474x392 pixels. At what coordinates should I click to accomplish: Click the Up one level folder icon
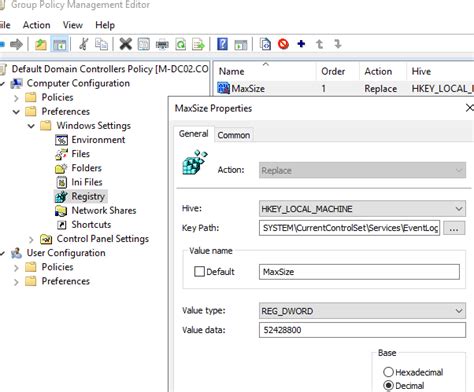pyautogui.click(x=41, y=44)
